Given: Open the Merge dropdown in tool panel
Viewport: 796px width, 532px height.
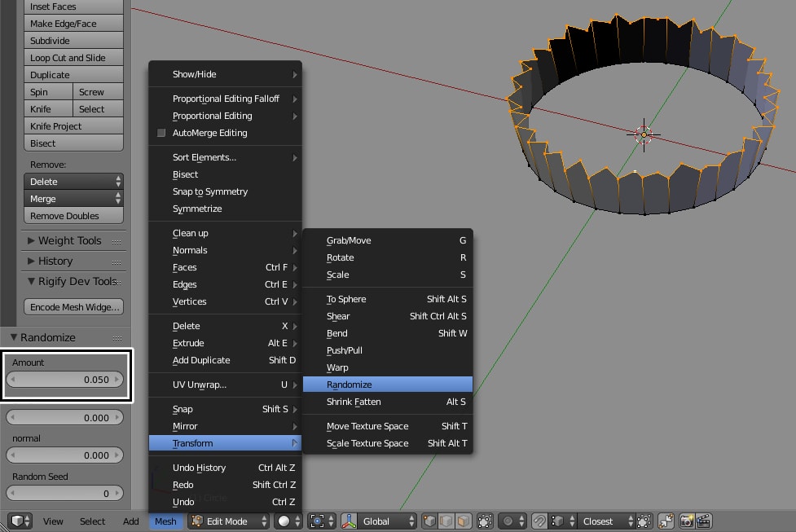Looking at the screenshot, I should pos(73,199).
